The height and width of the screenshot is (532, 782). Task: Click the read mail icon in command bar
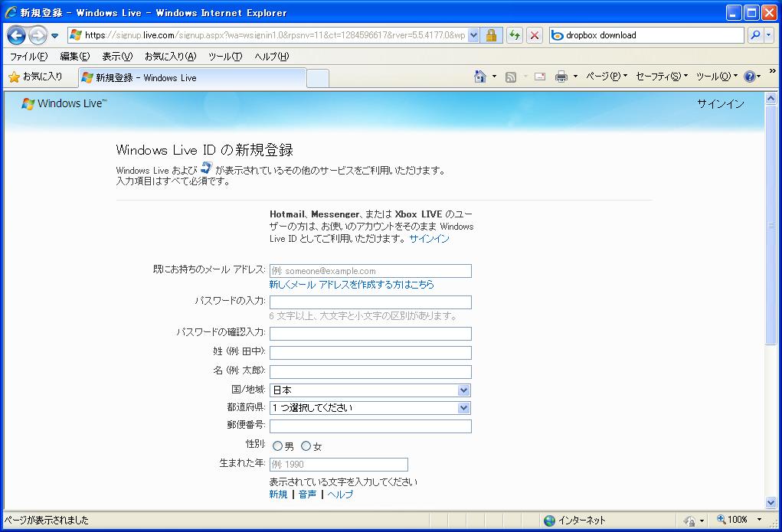[540, 77]
